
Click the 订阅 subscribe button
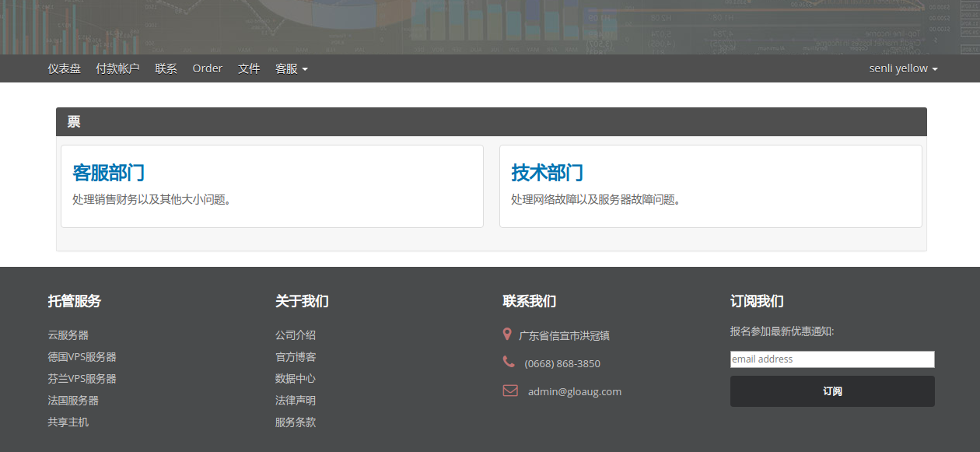click(832, 391)
